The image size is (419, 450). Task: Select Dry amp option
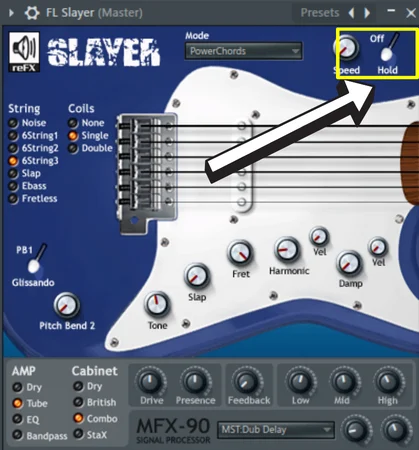tap(27, 387)
